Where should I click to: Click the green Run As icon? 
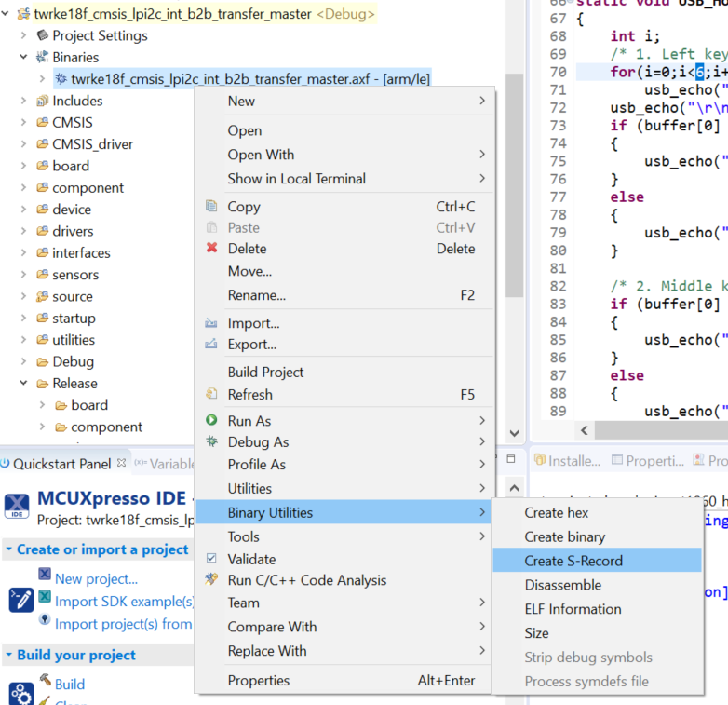[x=211, y=420]
